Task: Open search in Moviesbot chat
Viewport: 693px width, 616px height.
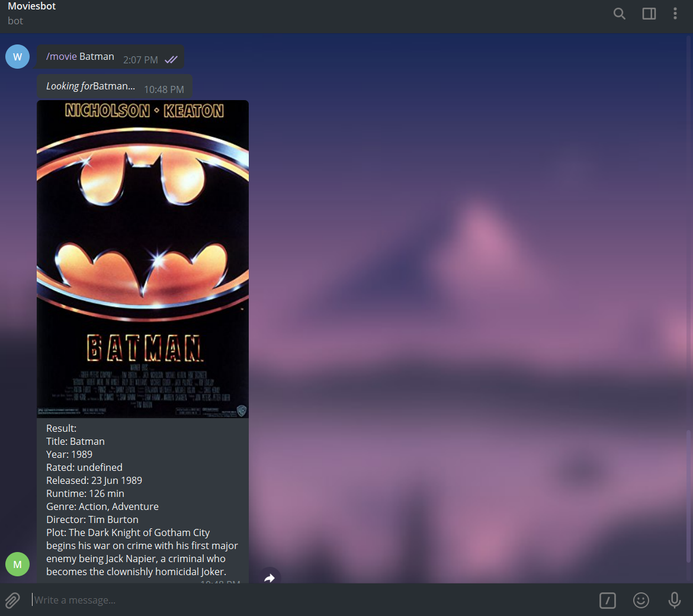Action: coord(619,14)
